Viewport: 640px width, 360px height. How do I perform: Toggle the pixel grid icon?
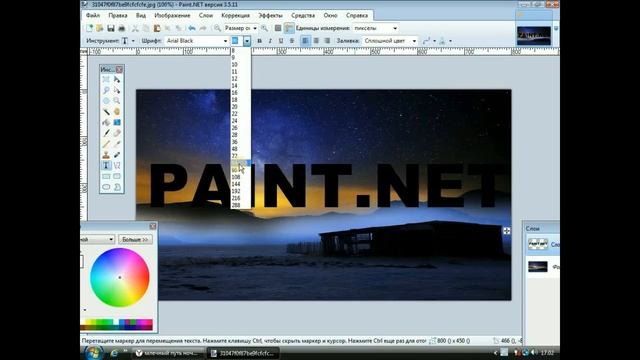click(278, 28)
